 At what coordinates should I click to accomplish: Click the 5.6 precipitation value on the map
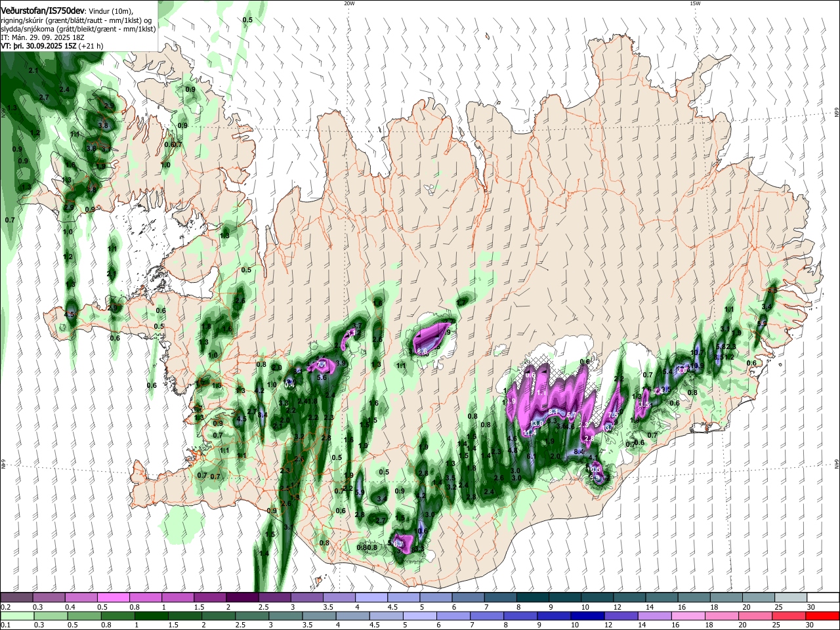[x=322, y=377]
